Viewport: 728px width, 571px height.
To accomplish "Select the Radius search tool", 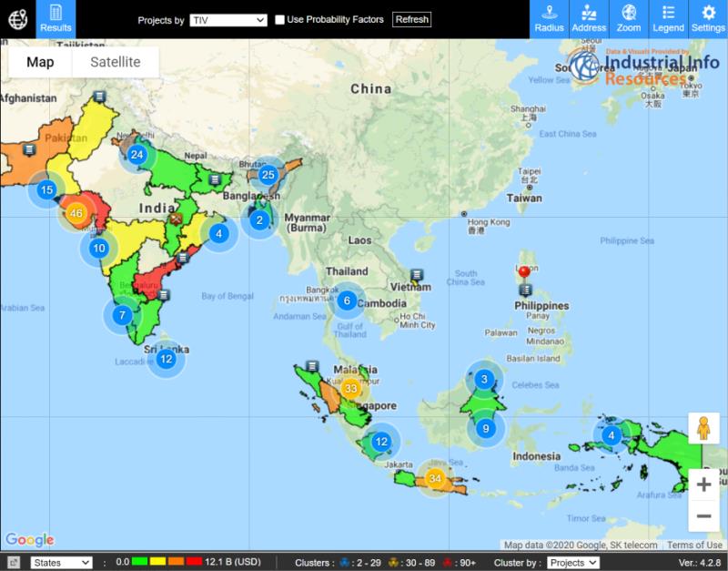I will coord(549,18).
